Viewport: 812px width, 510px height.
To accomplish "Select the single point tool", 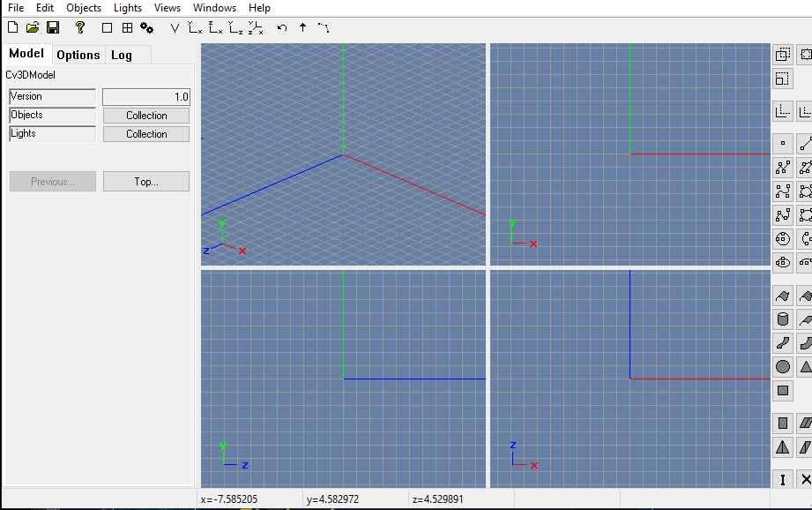I will coord(783,143).
